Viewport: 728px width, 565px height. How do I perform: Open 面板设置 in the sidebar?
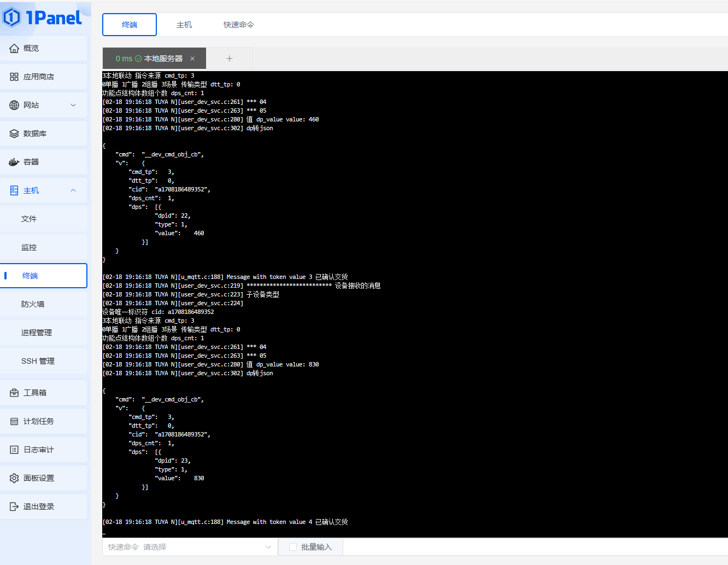tap(44, 478)
